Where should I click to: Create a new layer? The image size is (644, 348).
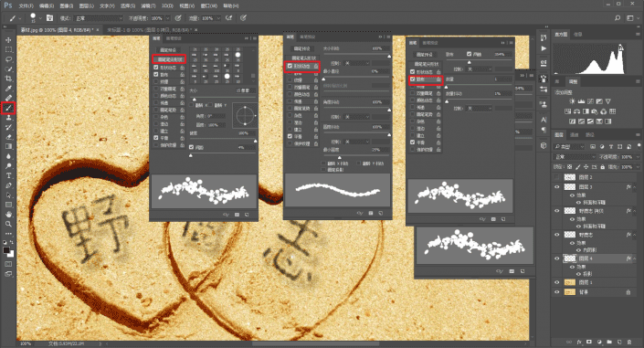[x=619, y=342]
